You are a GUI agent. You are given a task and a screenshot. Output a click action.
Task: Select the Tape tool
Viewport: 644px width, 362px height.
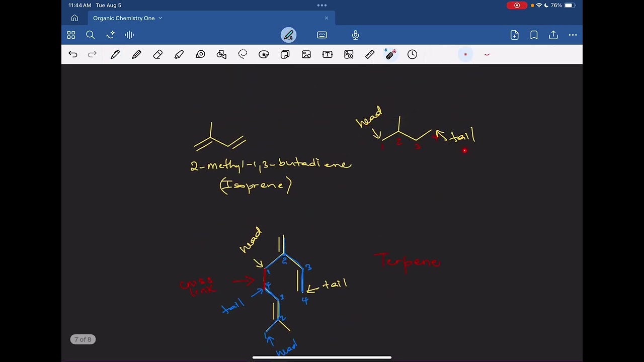(x=200, y=54)
